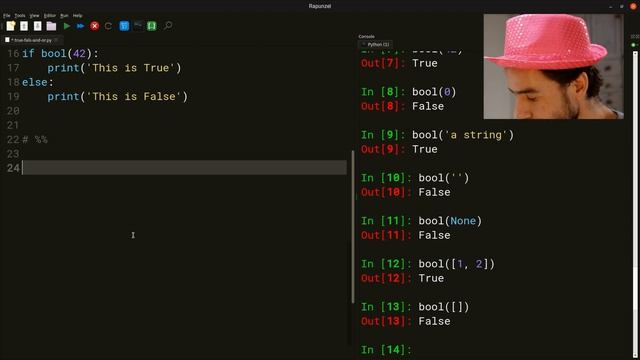Click console input bool(0)
The image size is (640, 360).
click(x=434, y=92)
